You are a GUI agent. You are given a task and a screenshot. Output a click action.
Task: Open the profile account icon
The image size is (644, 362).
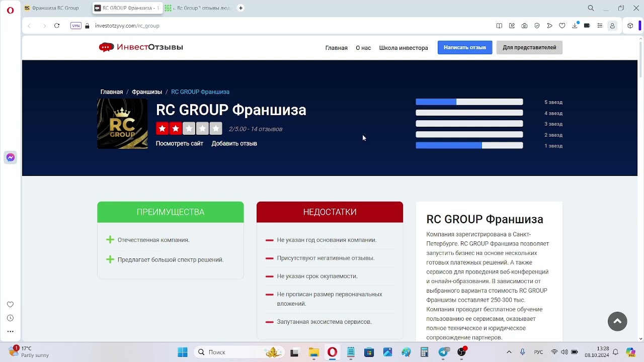tap(612, 26)
